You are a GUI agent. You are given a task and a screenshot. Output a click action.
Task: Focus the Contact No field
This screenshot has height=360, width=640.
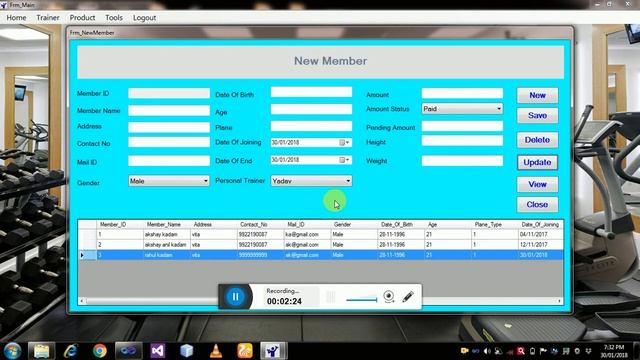point(169,142)
